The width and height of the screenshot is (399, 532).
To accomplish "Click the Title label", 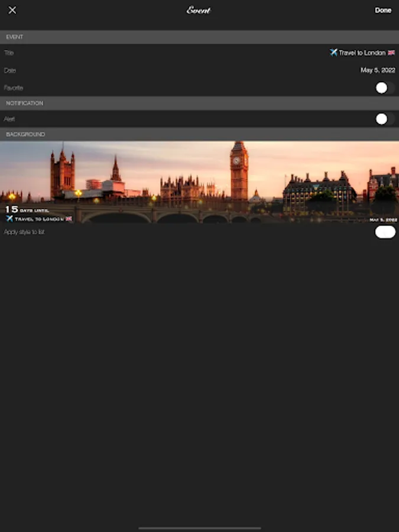I will pos(9,53).
